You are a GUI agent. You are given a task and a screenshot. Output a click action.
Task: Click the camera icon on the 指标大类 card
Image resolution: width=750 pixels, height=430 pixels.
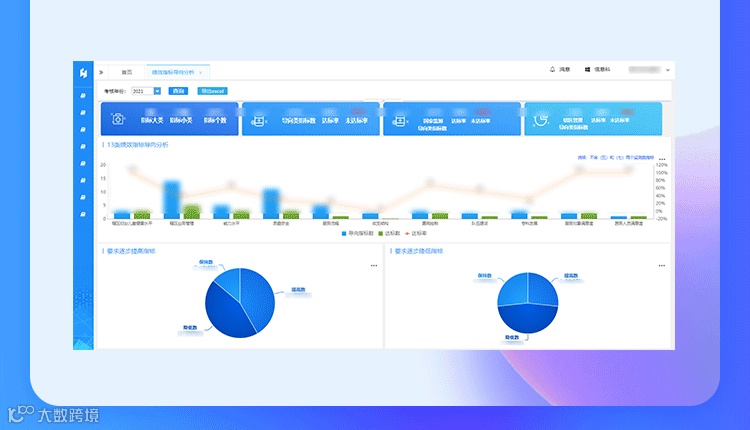click(118, 119)
